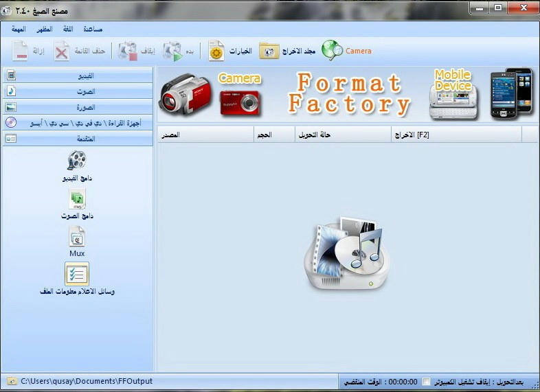
Task: Click the Clear List (حذف القائمة) icon
Action: pyautogui.click(x=62, y=51)
